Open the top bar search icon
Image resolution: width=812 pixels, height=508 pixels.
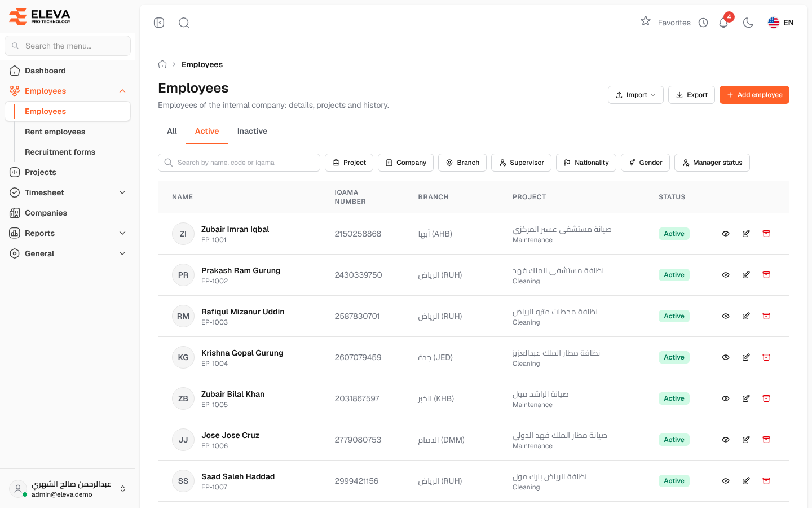point(184,23)
